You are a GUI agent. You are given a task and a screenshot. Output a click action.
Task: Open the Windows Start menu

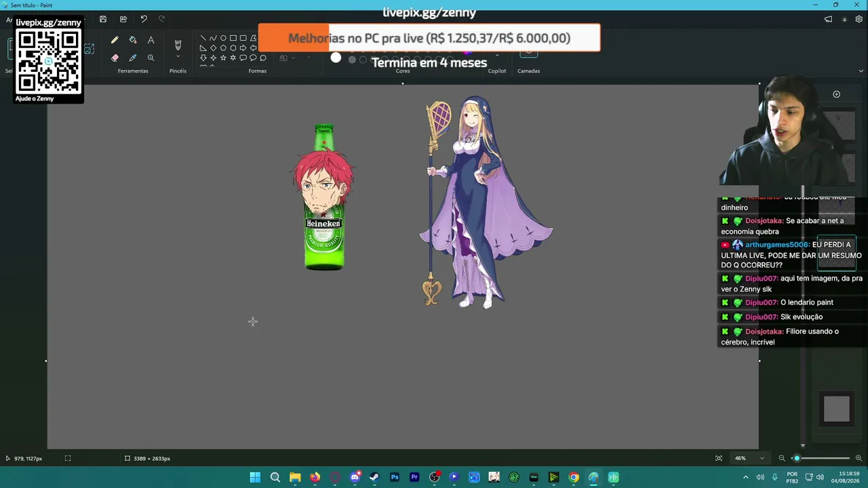click(x=255, y=477)
